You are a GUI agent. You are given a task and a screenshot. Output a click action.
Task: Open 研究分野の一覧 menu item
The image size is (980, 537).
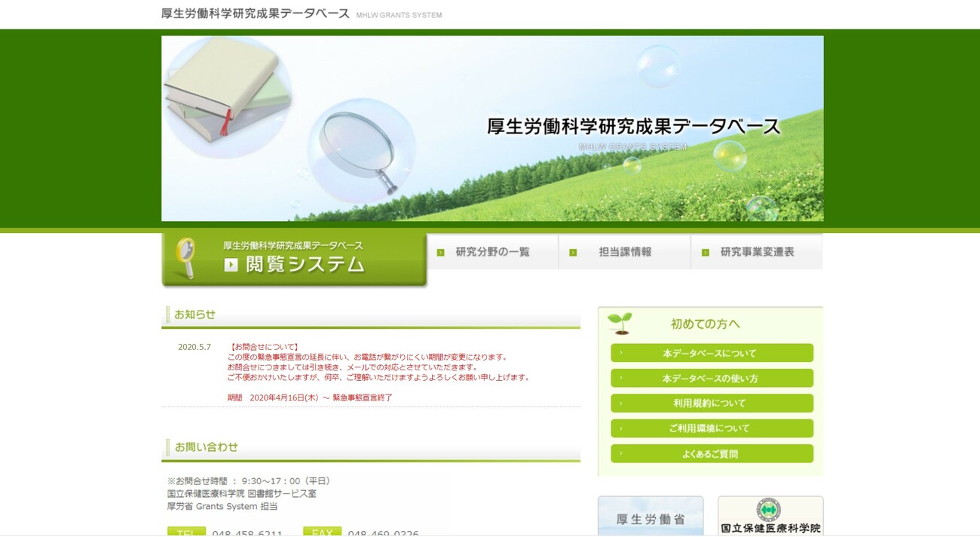click(x=493, y=252)
